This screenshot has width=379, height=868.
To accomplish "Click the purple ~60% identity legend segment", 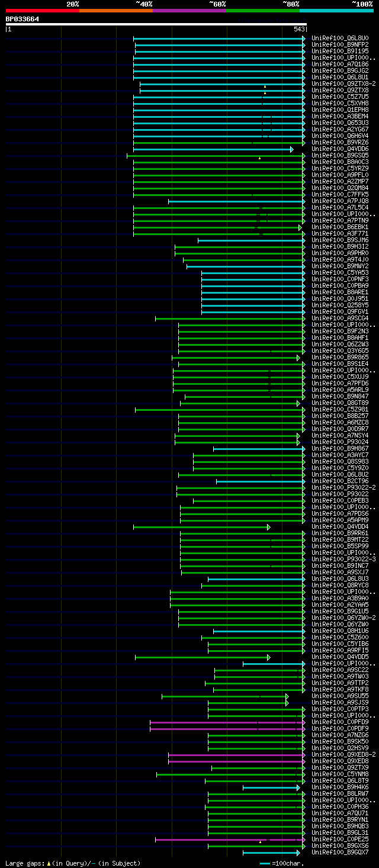I will (189, 11).
